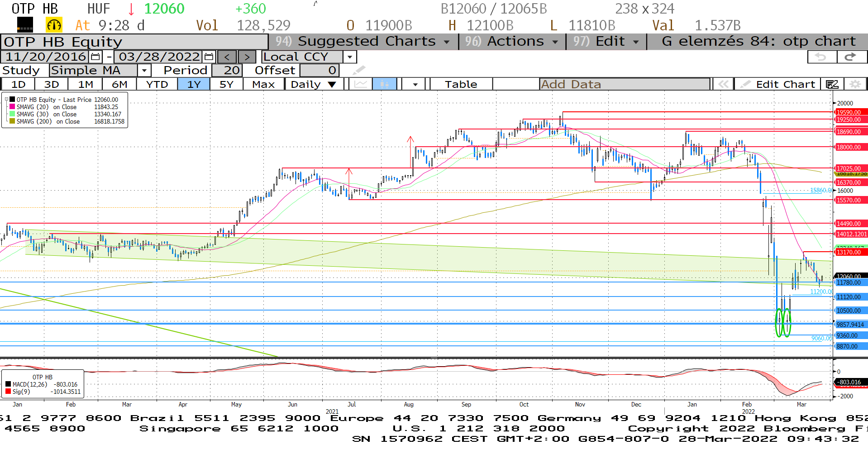The image size is (868, 464).
Task: Click the previous date range arrow
Action: click(x=227, y=57)
